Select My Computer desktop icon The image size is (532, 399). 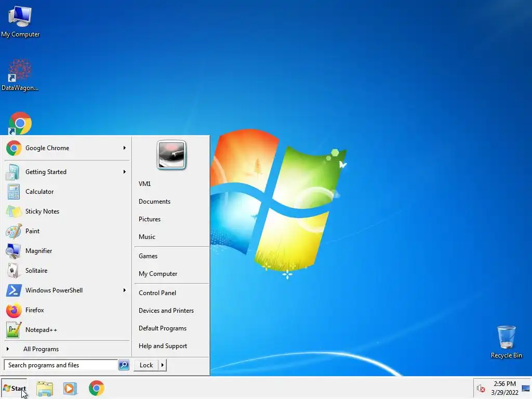point(20,21)
